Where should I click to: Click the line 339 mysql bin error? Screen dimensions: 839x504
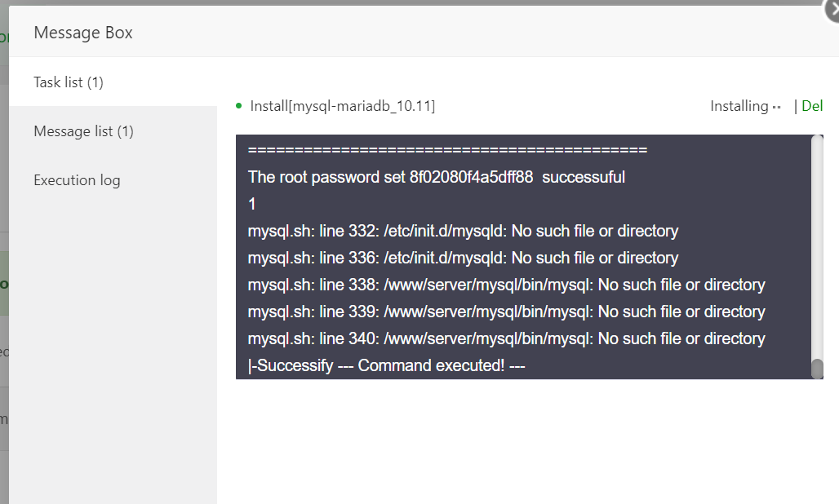click(506, 312)
